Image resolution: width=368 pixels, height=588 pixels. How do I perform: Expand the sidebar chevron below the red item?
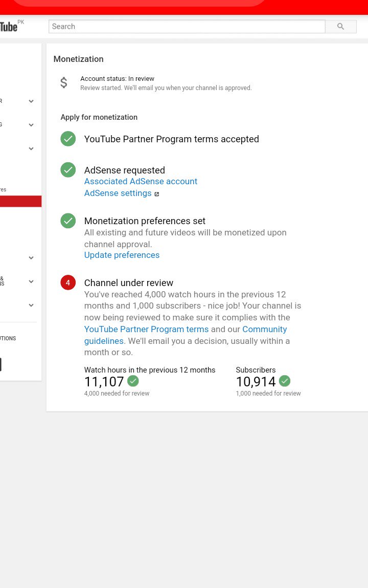(x=31, y=257)
